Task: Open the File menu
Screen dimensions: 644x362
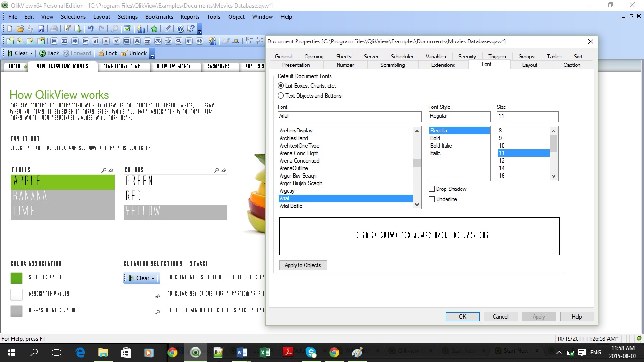Action: tap(13, 17)
